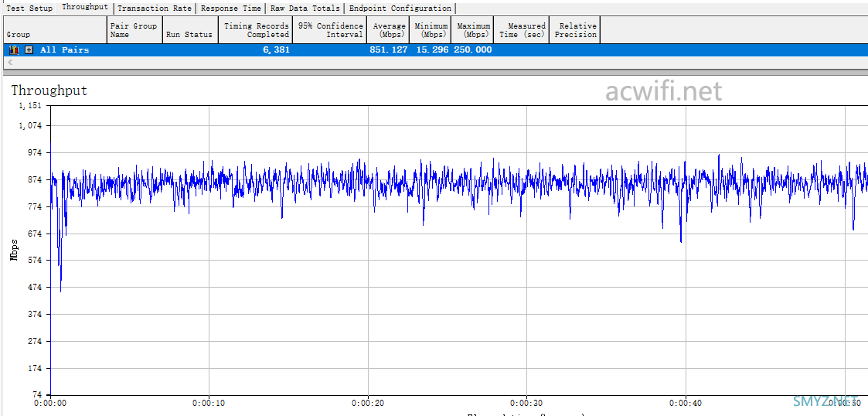Click the Pair Group Name column header
Screen dimensions: 868x416
134,30
